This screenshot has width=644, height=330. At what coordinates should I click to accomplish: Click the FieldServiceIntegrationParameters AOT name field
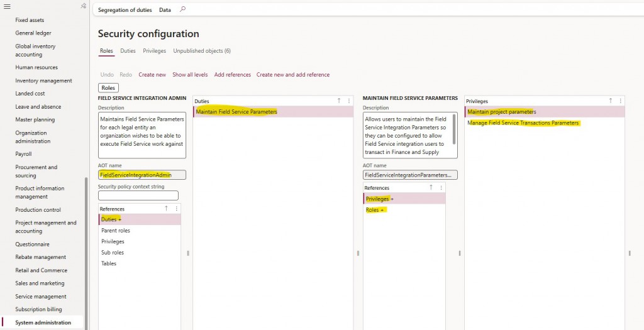(x=410, y=175)
